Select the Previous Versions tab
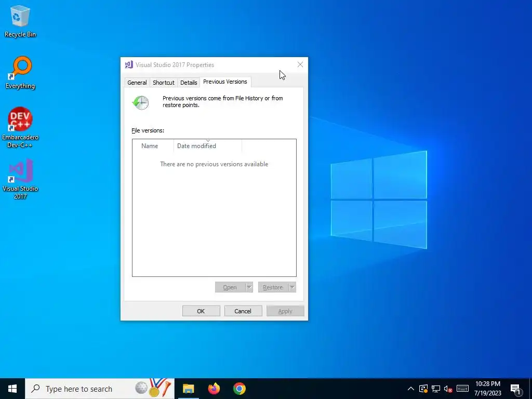Image resolution: width=532 pixels, height=399 pixels. (225, 82)
